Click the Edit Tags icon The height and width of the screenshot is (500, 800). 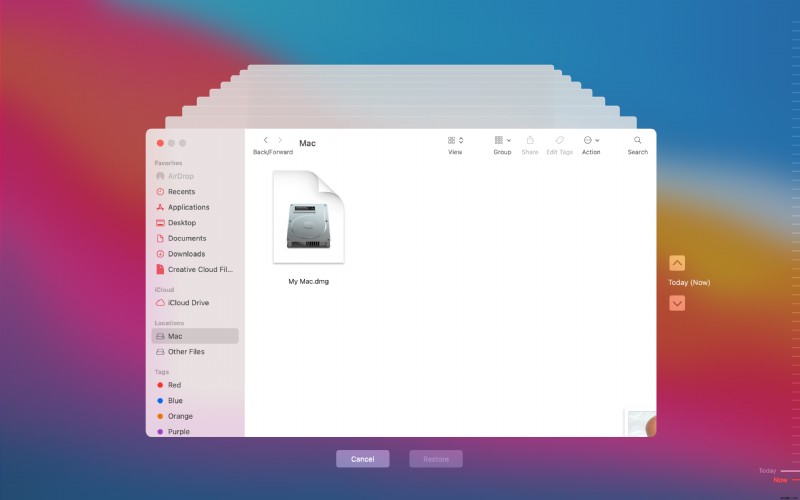click(559, 140)
